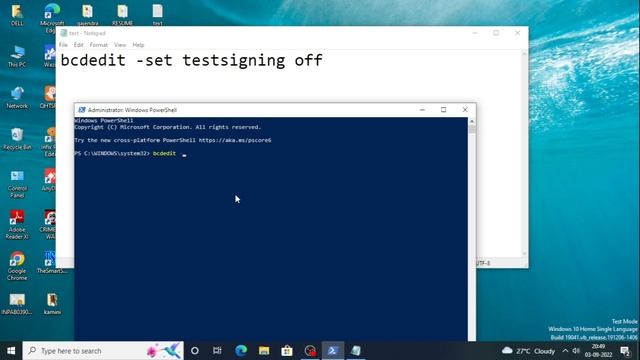Viewport: 640px width, 360px height.
Task: Open the Edit menu in Notepad
Action: 78,44
